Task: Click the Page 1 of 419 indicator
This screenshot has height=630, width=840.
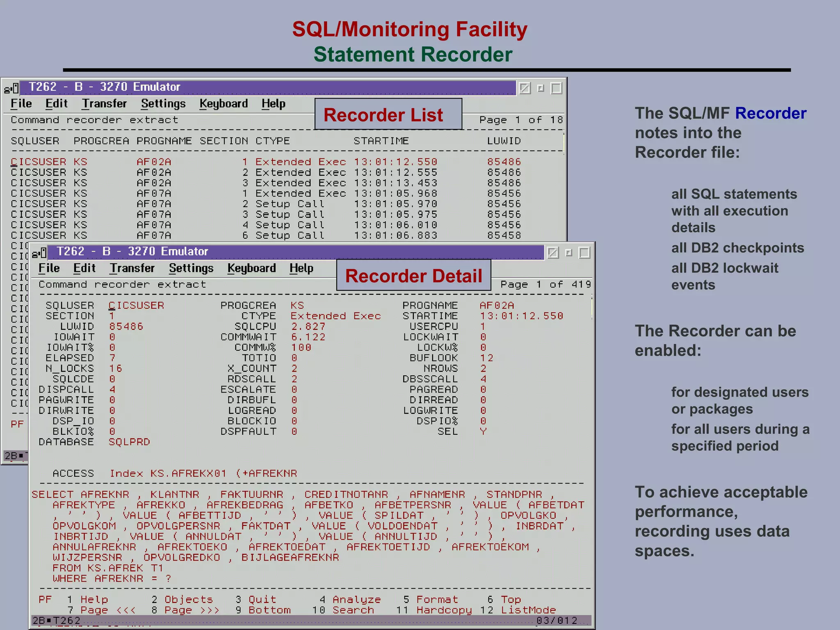Action: click(546, 285)
